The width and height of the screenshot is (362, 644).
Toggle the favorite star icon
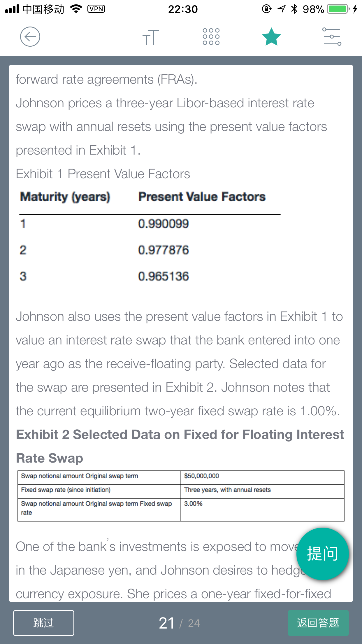(271, 37)
